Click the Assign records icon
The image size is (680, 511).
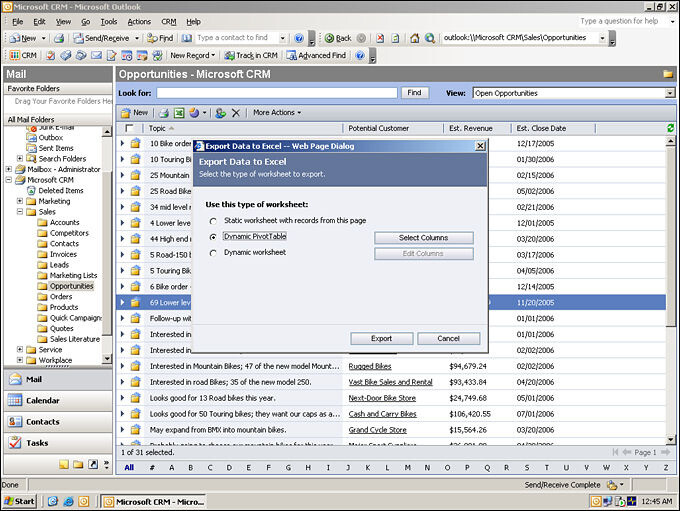(220, 113)
